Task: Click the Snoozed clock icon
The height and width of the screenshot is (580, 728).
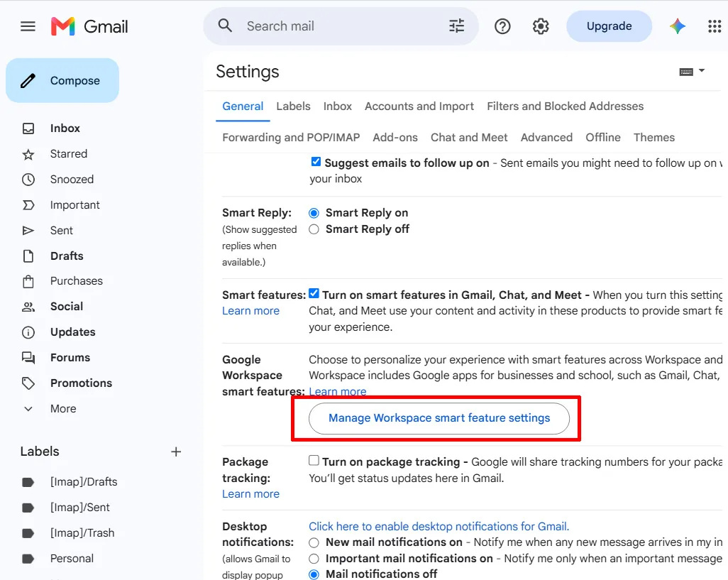Action: [x=28, y=180]
